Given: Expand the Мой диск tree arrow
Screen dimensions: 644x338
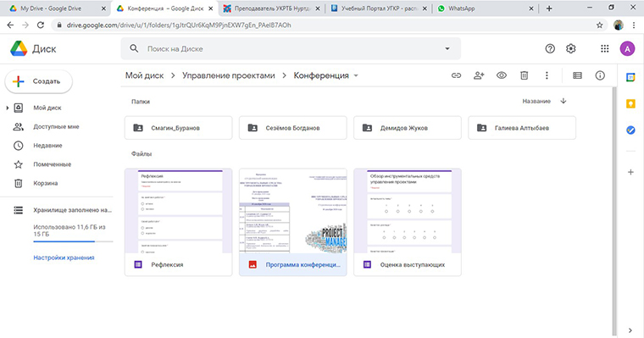Looking at the screenshot, I should pos(8,108).
